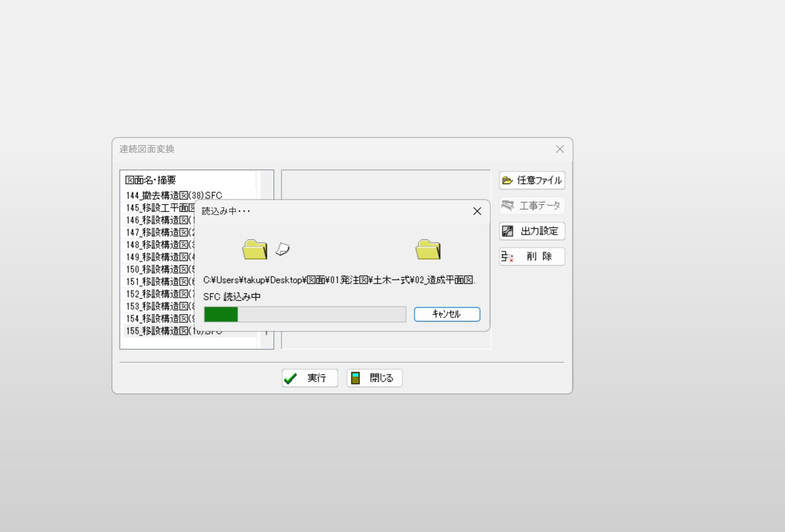Screen dimensions: 785x532
Task: Close the 連続図面変換 window
Action: pos(560,149)
